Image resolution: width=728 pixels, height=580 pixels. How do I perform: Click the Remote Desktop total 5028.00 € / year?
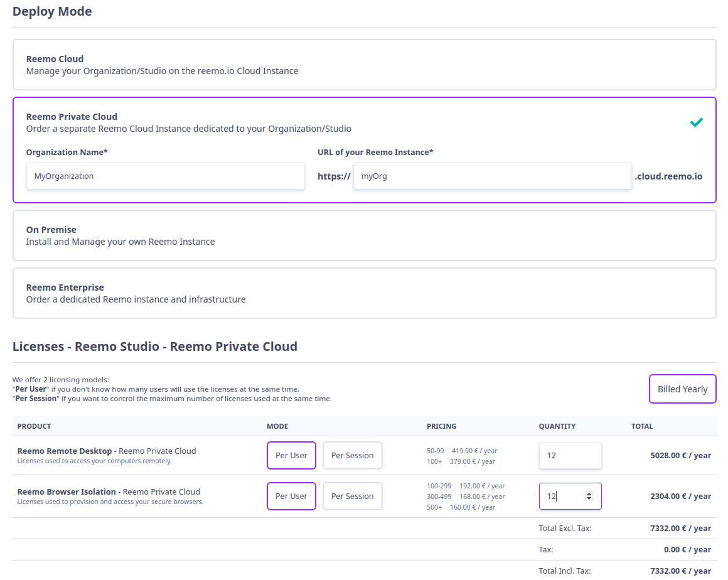(x=681, y=455)
